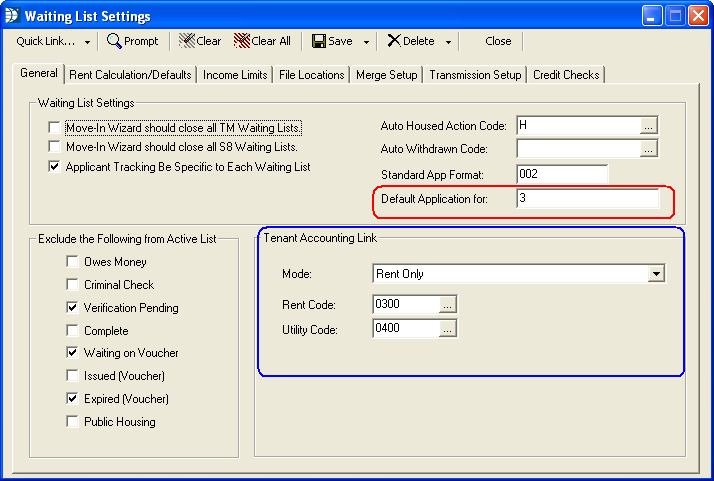Viewport: 714px width, 481px height.
Task: Open Rent Code lookup button
Action: 448,304
